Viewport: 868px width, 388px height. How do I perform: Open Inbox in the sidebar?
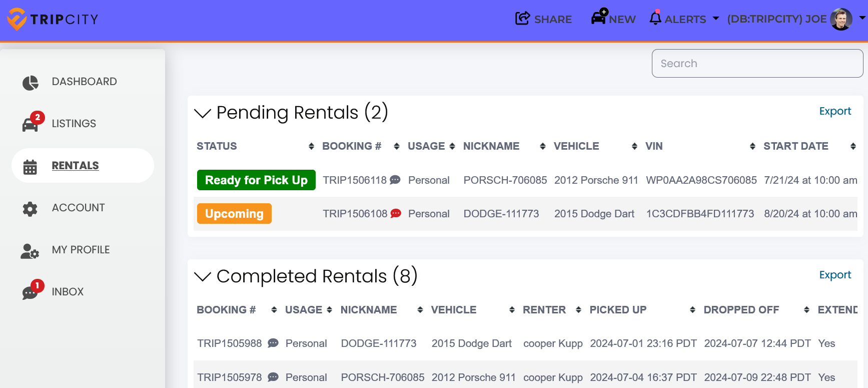click(68, 292)
